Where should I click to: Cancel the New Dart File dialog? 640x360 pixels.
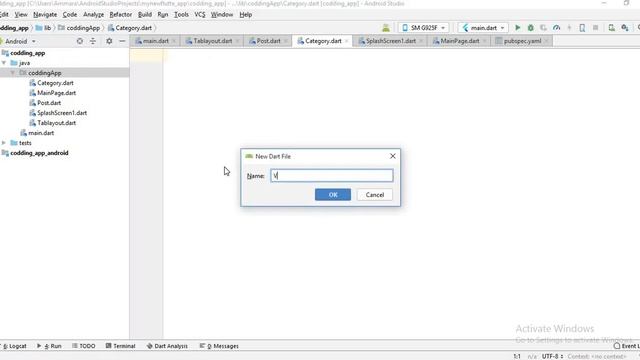point(375,195)
